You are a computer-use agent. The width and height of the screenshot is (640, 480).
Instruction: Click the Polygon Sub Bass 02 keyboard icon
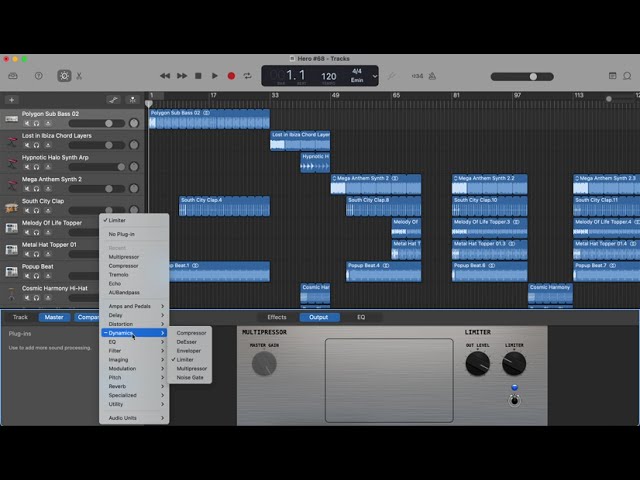11,119
